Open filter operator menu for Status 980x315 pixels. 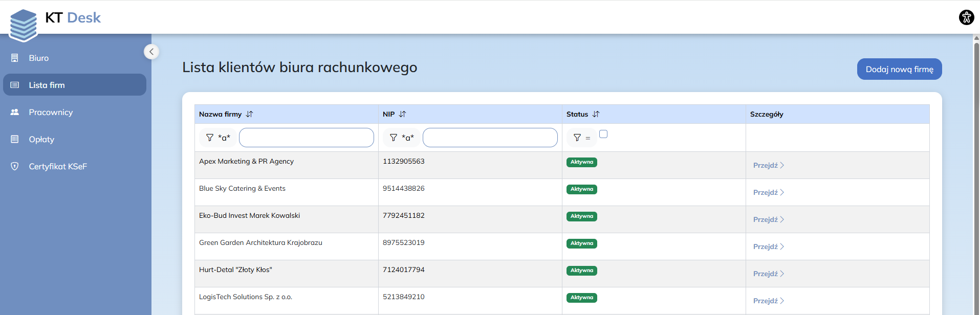coord(582,138)
